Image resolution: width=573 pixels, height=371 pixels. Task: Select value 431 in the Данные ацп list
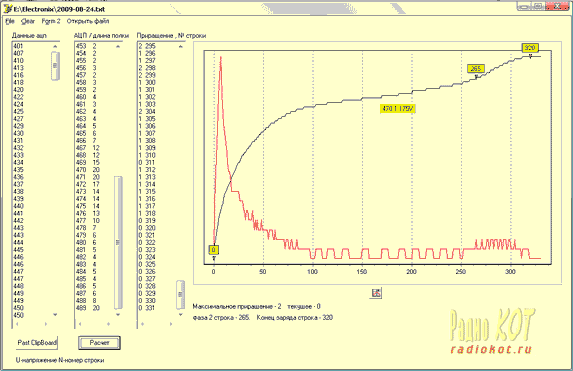point(18,141)
